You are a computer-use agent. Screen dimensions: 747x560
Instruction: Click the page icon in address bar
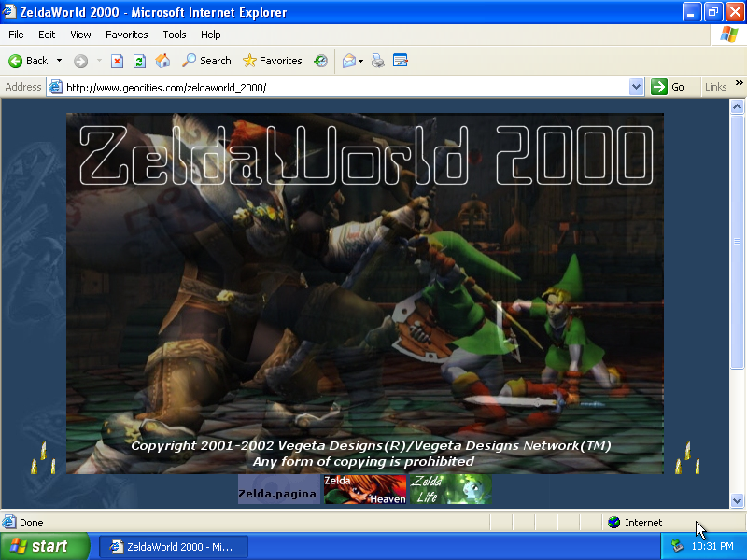coord(56,87)
